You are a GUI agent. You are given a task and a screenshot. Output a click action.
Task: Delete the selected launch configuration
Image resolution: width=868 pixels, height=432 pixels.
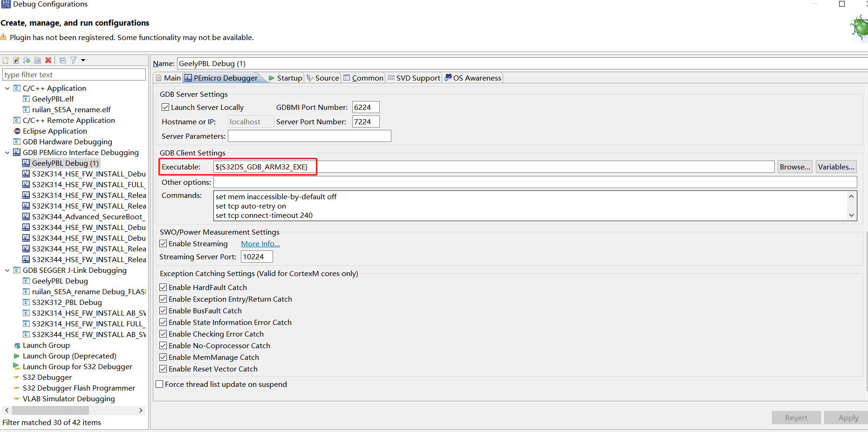pos(48,60)
